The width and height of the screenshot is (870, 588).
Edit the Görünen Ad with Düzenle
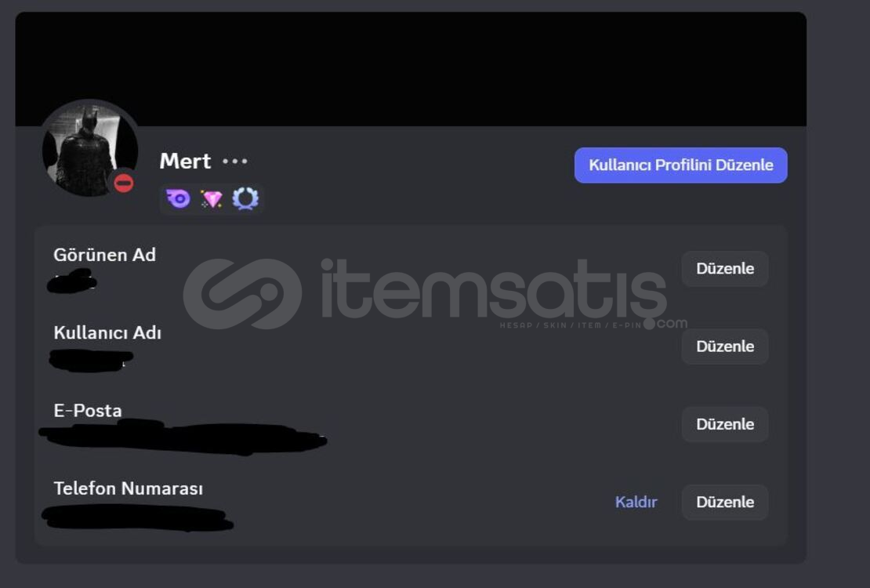tap(725, 269)
